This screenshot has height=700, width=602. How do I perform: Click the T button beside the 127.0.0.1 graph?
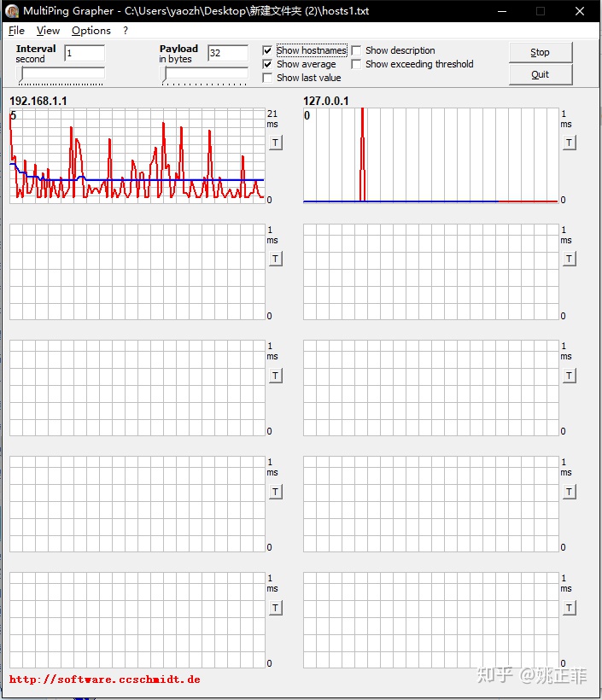pos(569,143)
